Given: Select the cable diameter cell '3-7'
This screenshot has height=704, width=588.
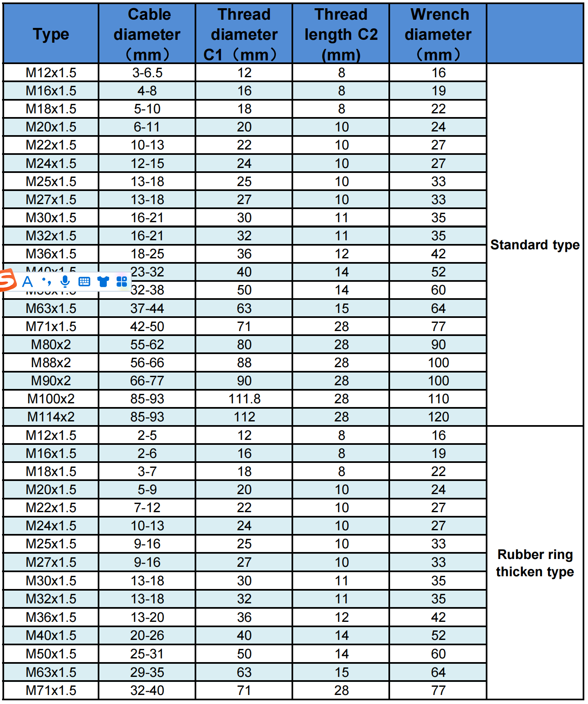Looking at the screenshot, I should [147, 472].
